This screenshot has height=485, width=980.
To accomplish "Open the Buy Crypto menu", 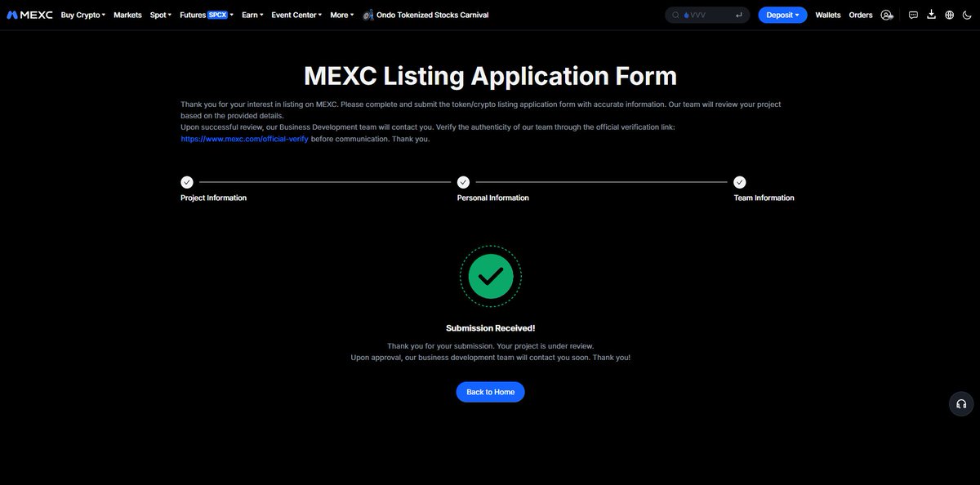I will click(x=83, y=15).
